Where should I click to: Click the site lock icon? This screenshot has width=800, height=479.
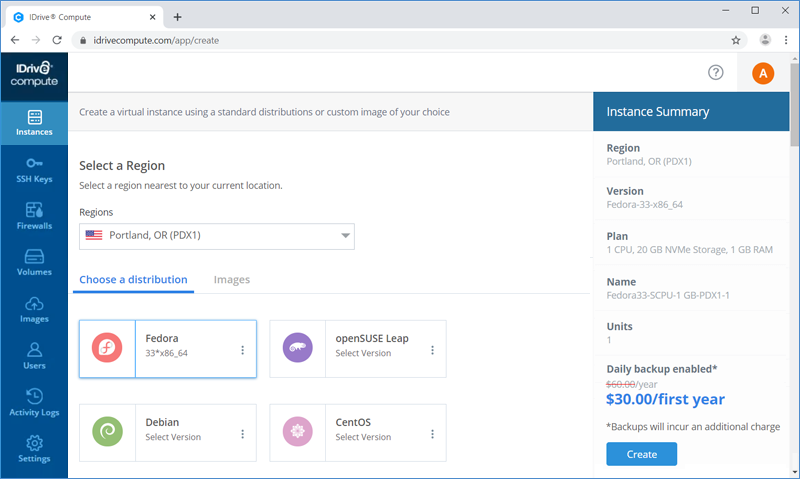83,40
